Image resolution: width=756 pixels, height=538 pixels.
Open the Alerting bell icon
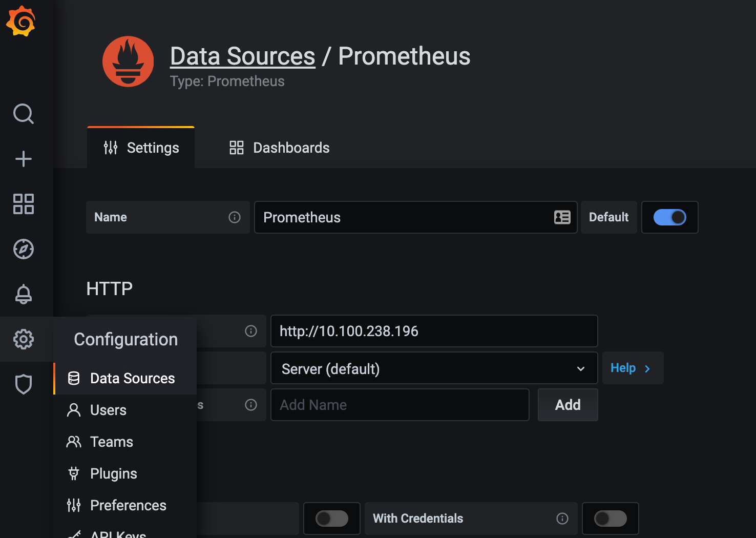tap(24, 294)
